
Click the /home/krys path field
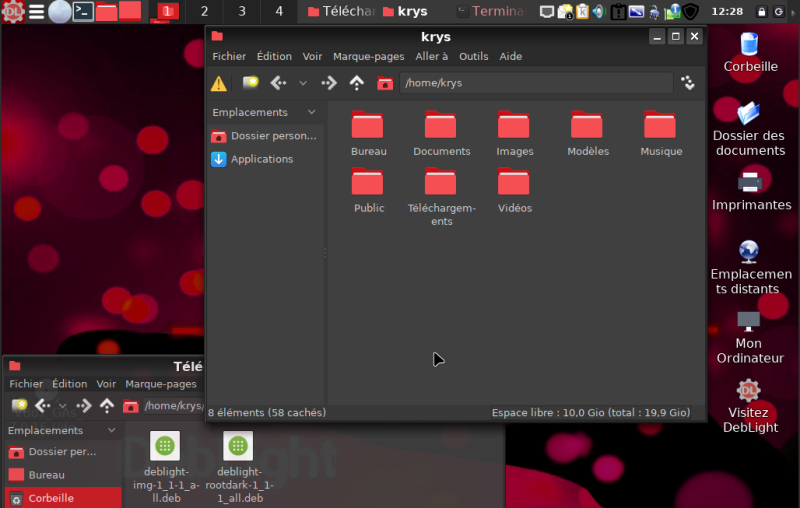pyautogui.click(x=535, y=83)
